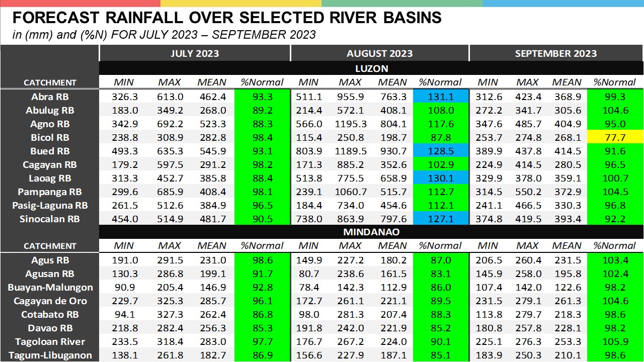Click the AUGUST 2023 column header
The height and width of the screenshot is (362, 644).
click(x=379, y=54)
